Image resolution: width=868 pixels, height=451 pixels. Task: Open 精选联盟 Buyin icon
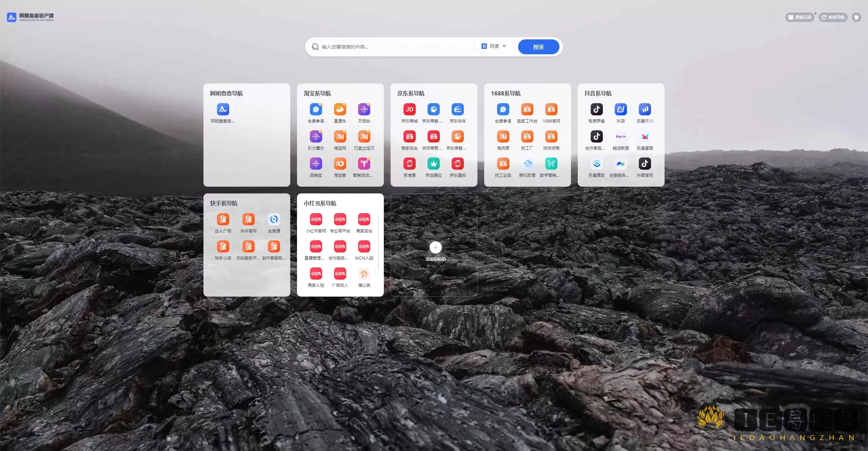(x=620, y=137)
